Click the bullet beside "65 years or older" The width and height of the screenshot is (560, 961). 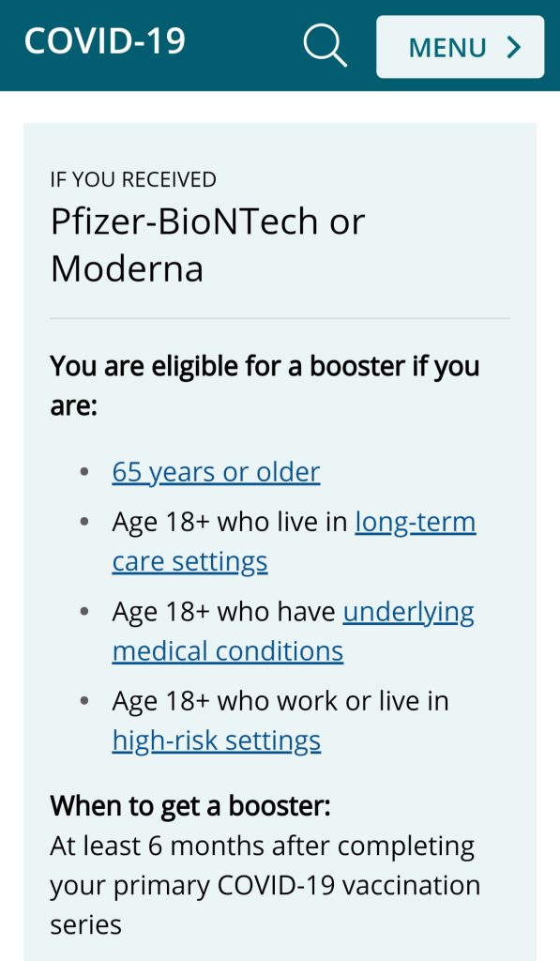[84, 473]
